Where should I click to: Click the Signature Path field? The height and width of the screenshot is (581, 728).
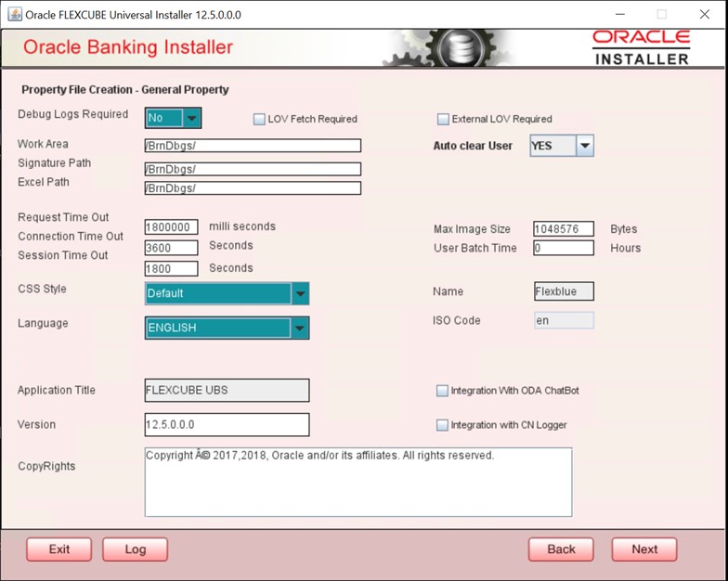[253, 169]
